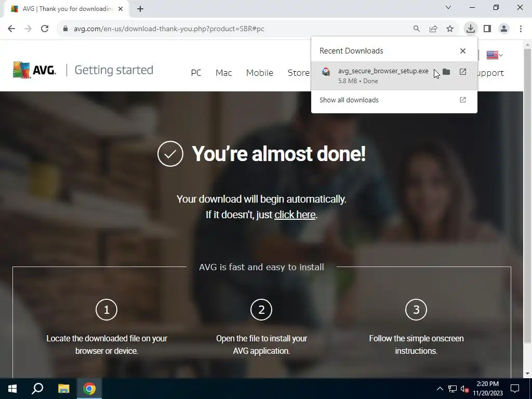
Task: Click 'Locate the downloaded file' step text
Action: click(107, 345)
